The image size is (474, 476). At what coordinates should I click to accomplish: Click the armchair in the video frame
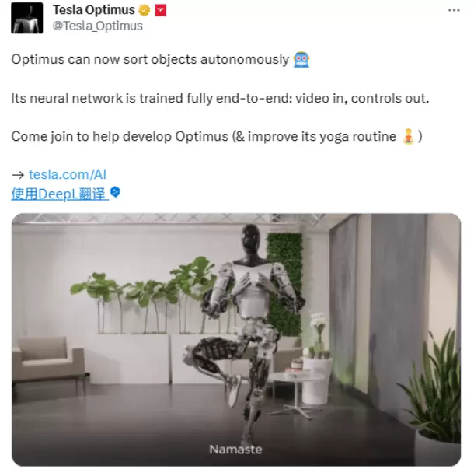point(48,361)
